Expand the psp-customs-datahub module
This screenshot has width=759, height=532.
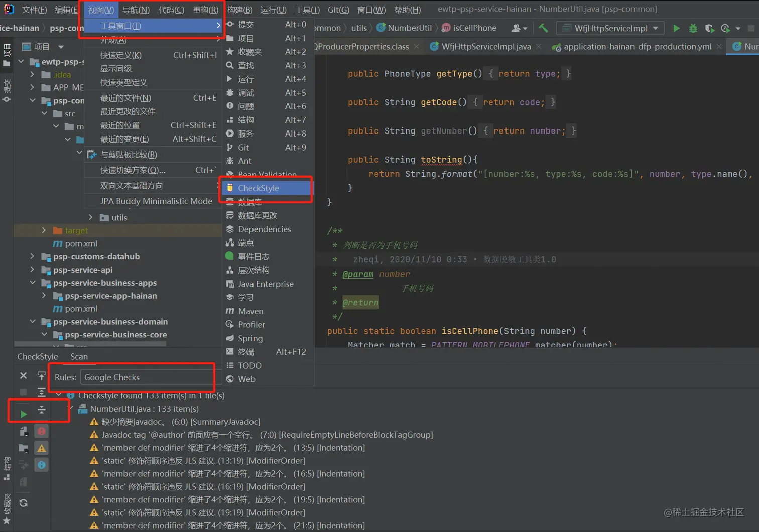click(32, 256)
